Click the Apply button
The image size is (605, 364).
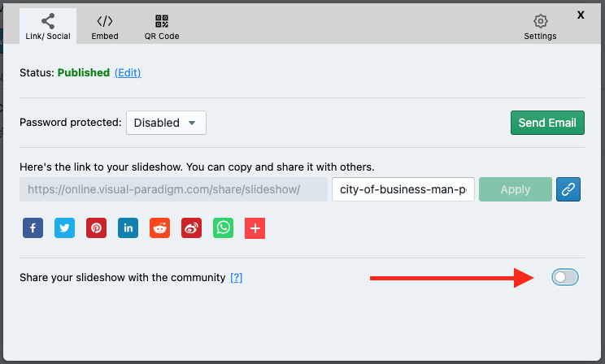coord(516,189)
